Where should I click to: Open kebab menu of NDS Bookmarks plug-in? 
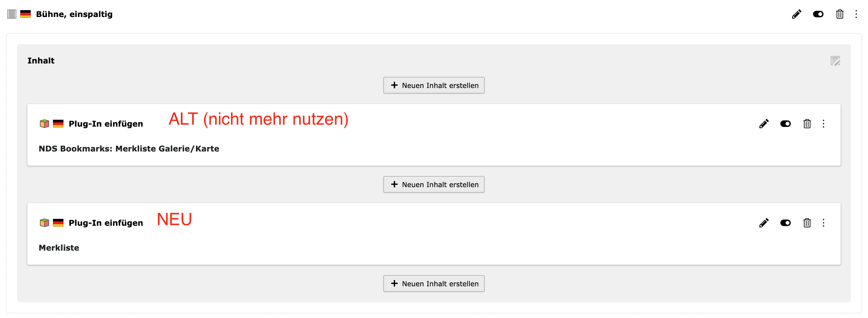click(823, 124)
